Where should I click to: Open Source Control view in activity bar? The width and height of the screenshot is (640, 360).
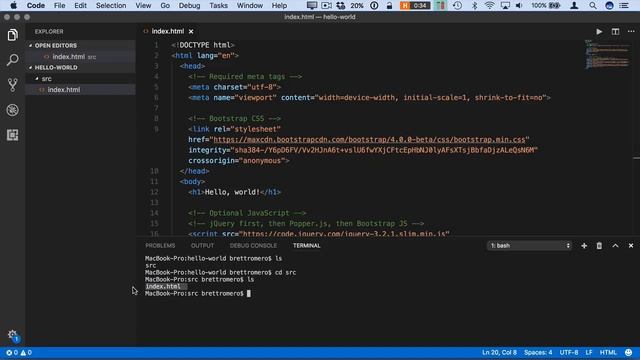[x=12, y=85]
